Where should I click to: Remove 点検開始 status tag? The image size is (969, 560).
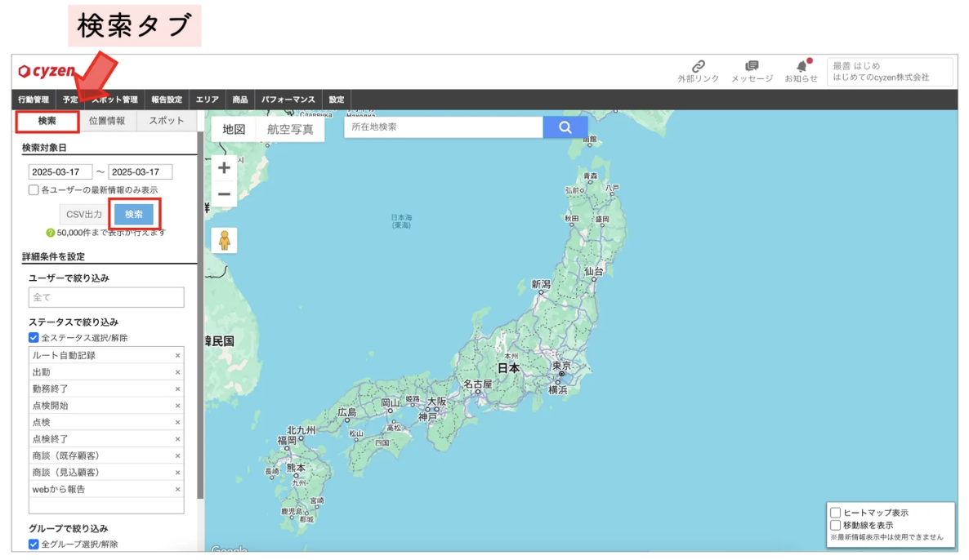(178, 406)
